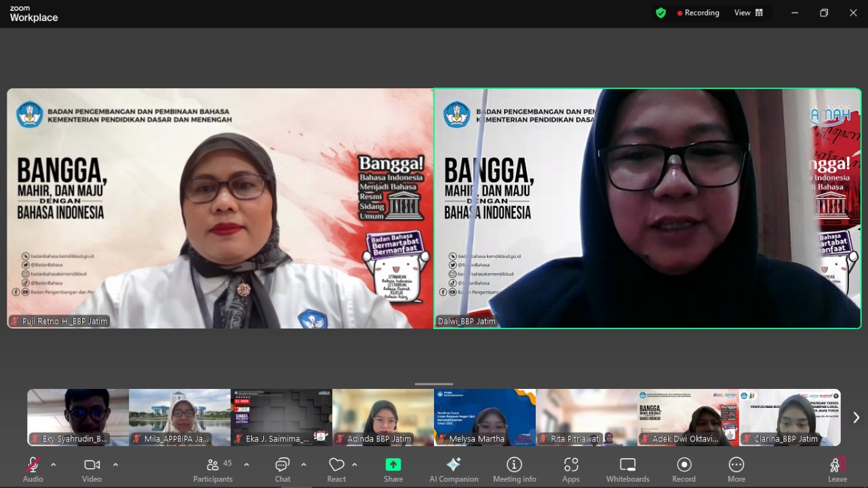
Task: Show next participants with right arrow
Action: (856, 417)
